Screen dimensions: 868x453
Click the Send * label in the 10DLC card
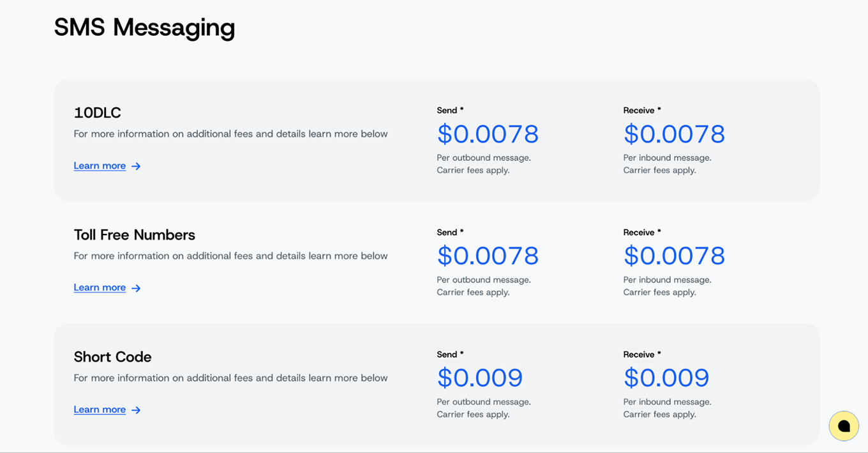(451, 111)
